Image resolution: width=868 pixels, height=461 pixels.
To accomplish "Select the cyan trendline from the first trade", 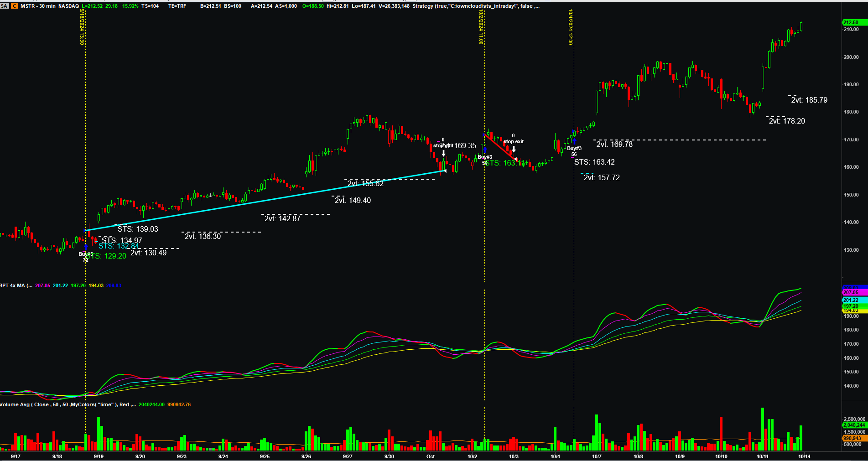I will (265, 201).
